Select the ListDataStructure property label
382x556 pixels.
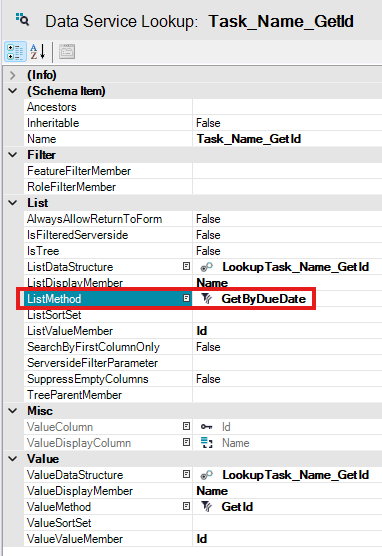click(70, 267)
